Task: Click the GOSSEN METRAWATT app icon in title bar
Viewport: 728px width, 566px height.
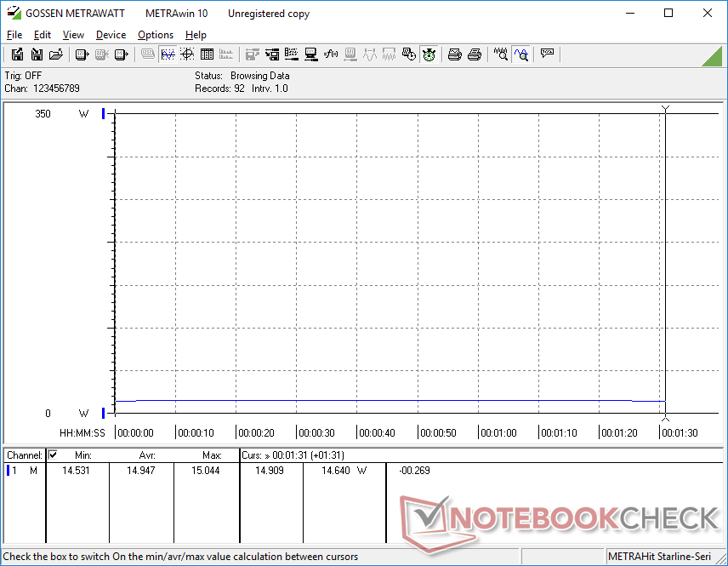Action: (14, 13)
